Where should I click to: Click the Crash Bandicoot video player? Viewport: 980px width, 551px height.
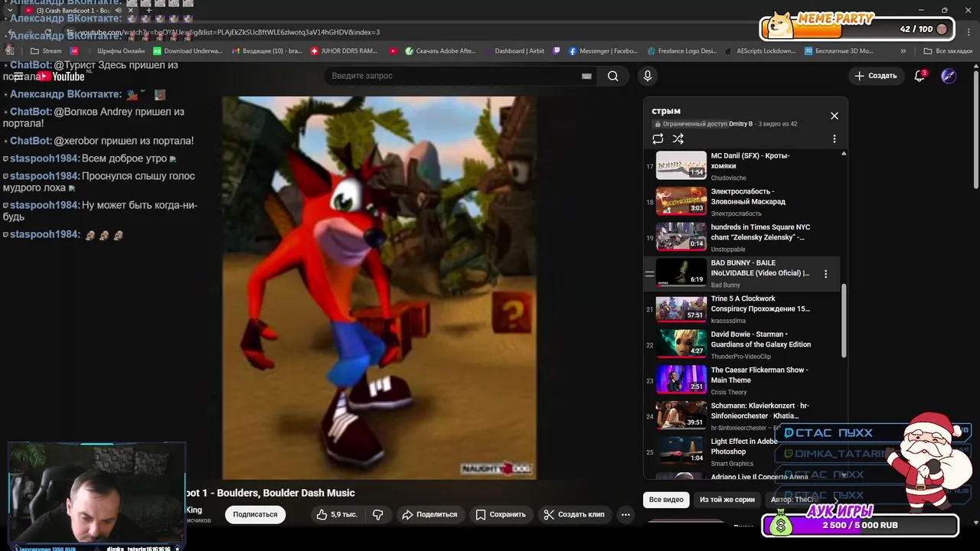pos(379,288)
